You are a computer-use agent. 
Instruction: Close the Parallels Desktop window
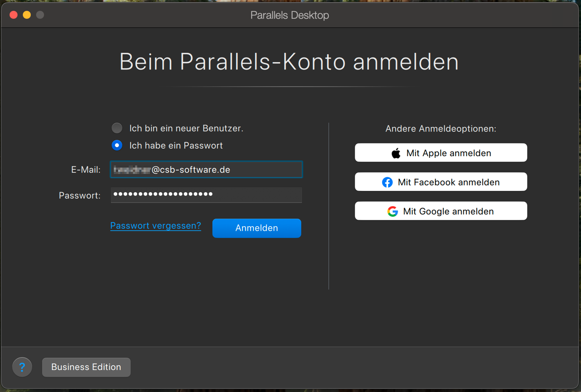click(x=13, y=15)
